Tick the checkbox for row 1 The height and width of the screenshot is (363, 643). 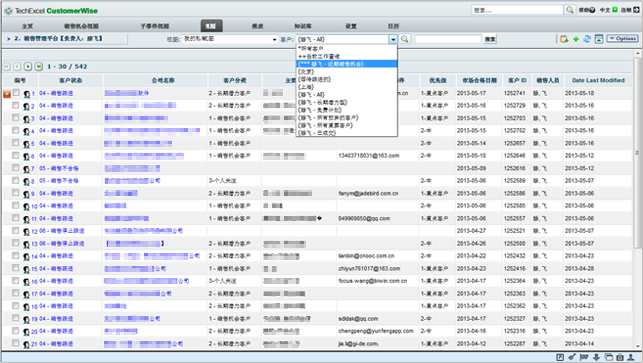point(16,93)
